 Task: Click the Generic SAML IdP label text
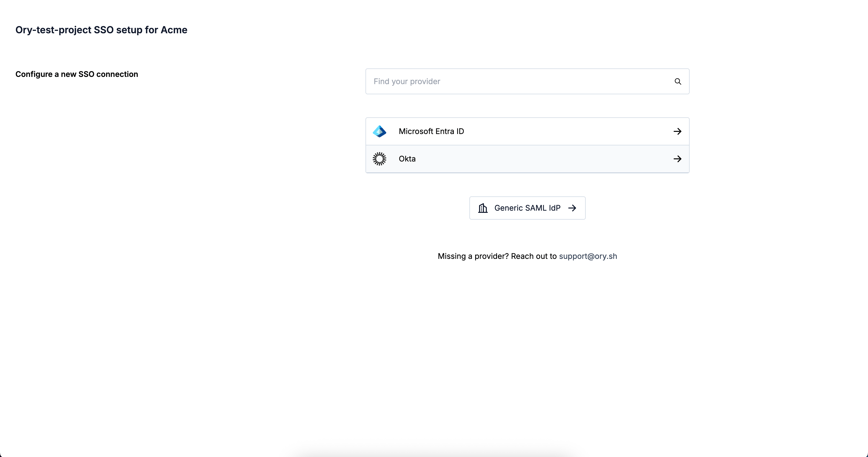(527, 208)
